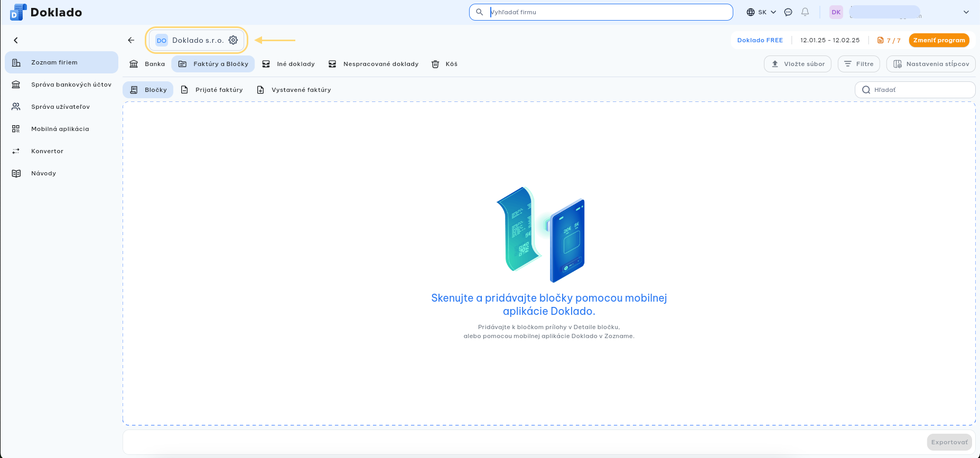Open Správa užívateľov in the sidebar
The height and width of the screenshot is (458, 980).
coord(61,107)
